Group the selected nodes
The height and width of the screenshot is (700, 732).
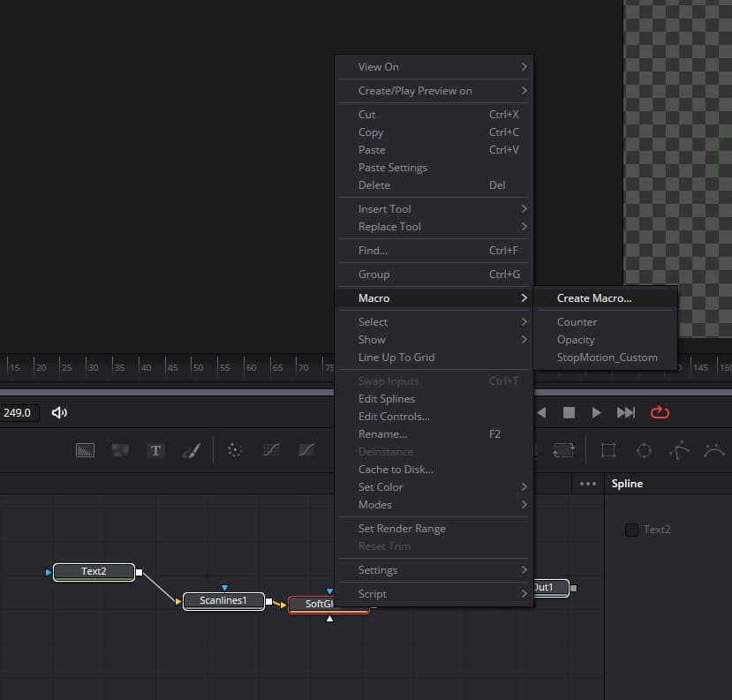coord(434,274)
